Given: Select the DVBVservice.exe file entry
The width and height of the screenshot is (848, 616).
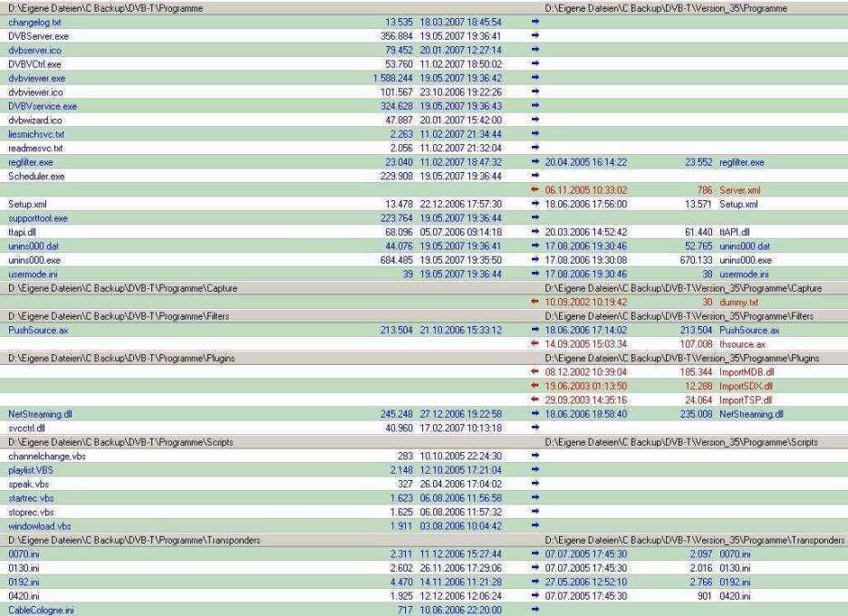Looking at the screenshot, I should [x=43, y=107].
